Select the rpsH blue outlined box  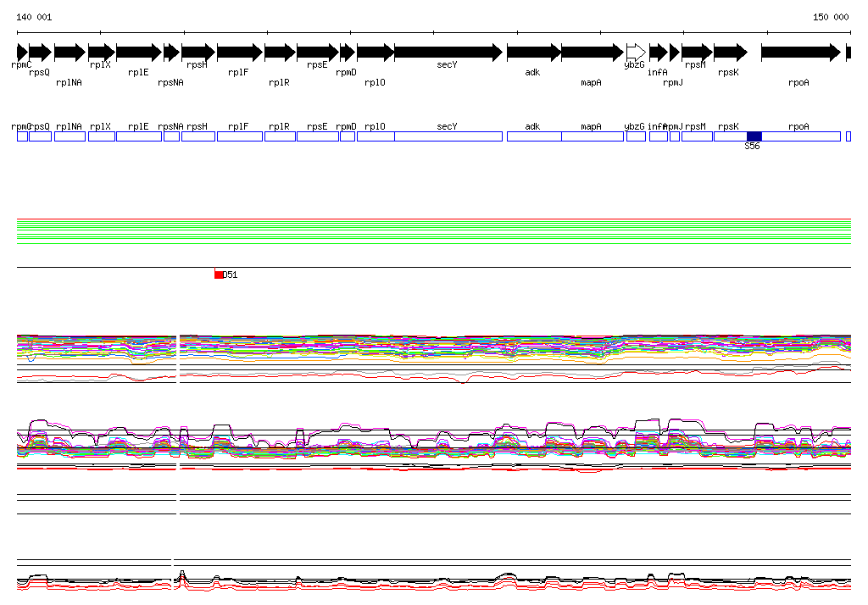tap(198, 136)
